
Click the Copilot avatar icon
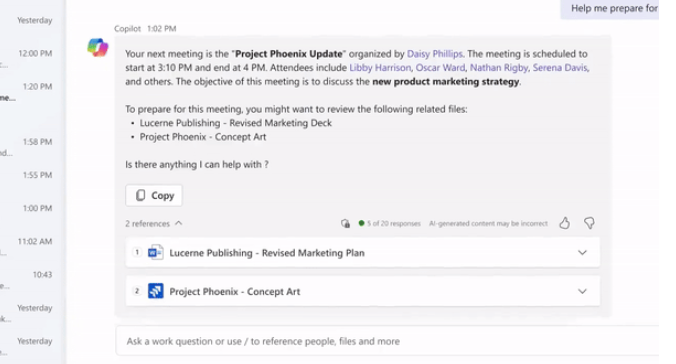(98, 47)
